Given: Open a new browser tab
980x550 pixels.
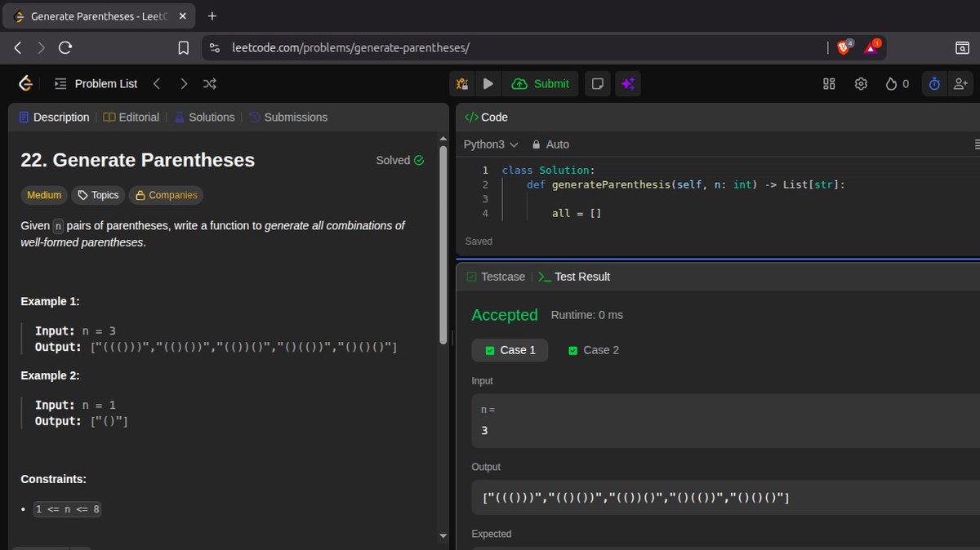Looking at the screenshot, I should click(212, 16).
